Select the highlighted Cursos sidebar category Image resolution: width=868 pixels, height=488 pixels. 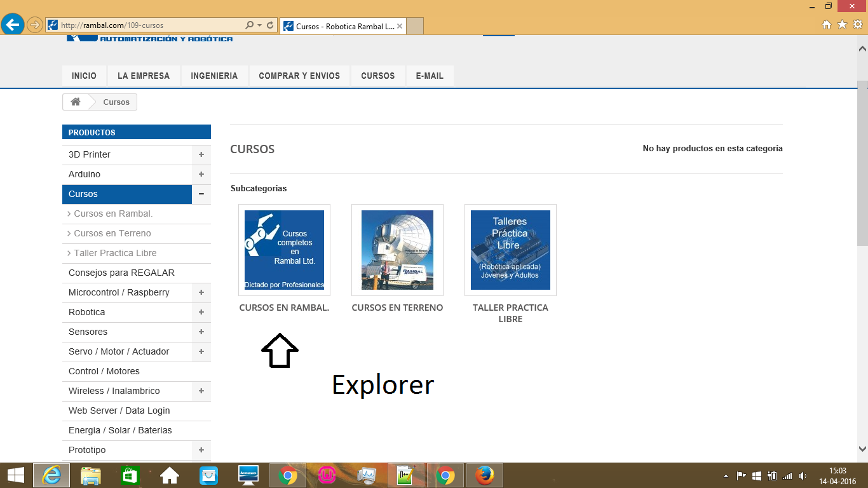pos(127,194)
